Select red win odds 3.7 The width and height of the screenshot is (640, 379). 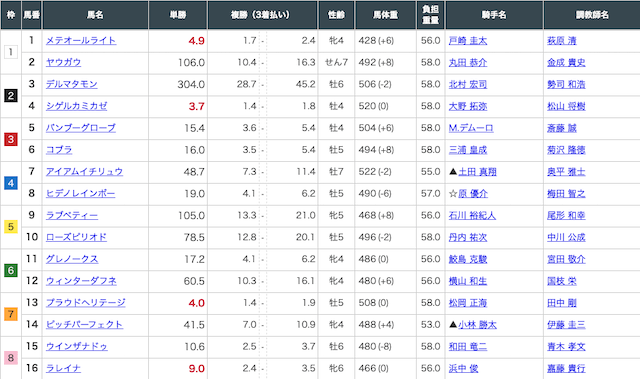click(x=196, y=106)
